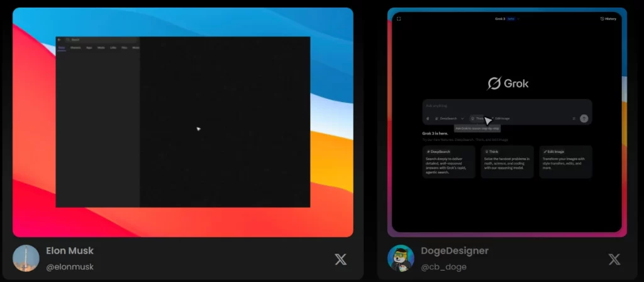Switch to the Links tab in left window

click(113, 47)
